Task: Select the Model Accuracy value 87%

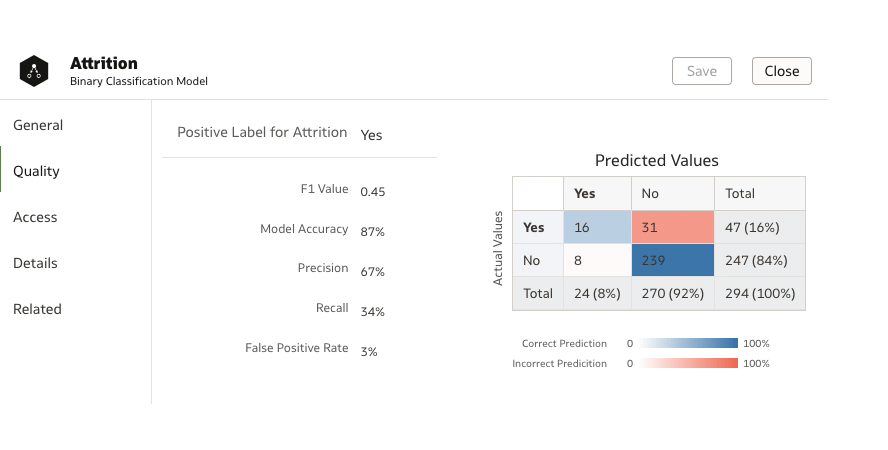Action: tap(373, 231)
